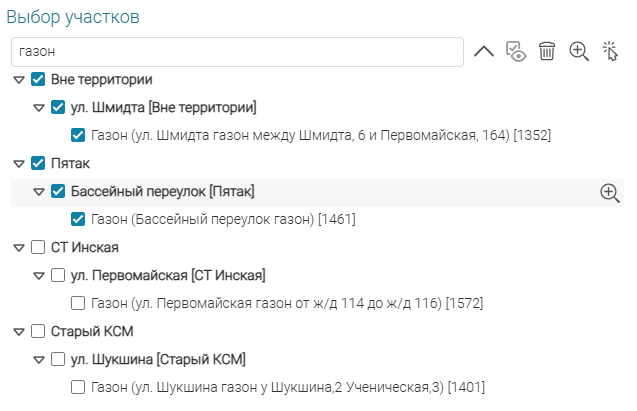637x411 pixels.
Task: Click the show-checked eye icon
Action: (x=515, y=51)
